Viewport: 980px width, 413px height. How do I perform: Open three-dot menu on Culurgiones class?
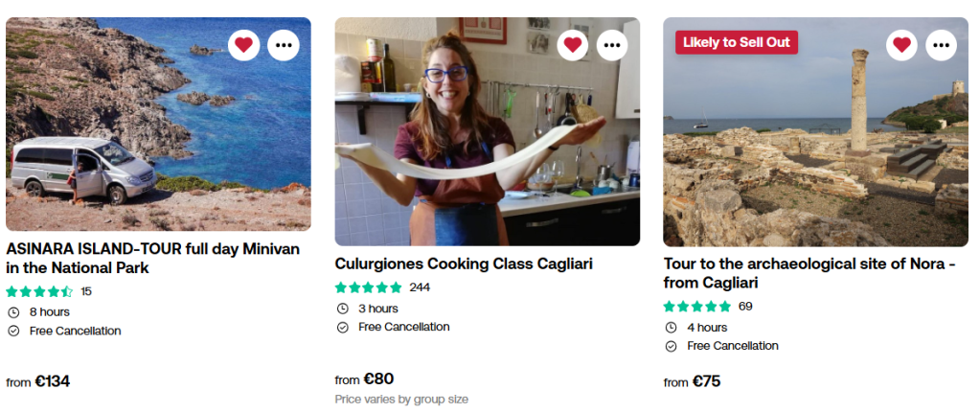tap(612, 44)
